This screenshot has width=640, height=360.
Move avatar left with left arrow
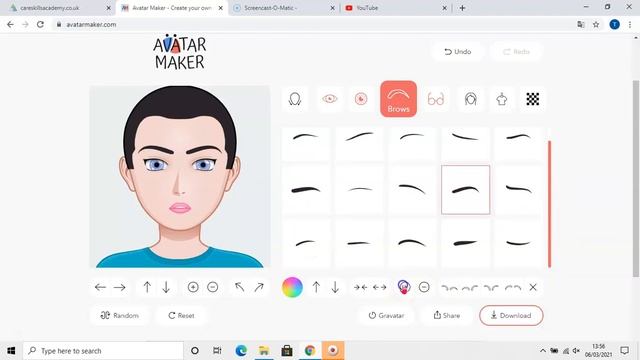click(x=100, y=287)
